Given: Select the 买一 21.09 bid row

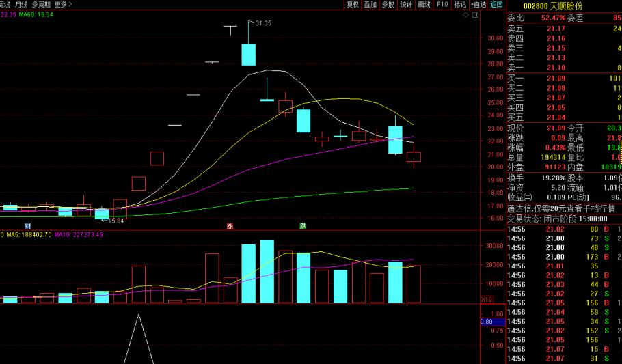Looking at the screenshot, I should click(x=564, y=79).
